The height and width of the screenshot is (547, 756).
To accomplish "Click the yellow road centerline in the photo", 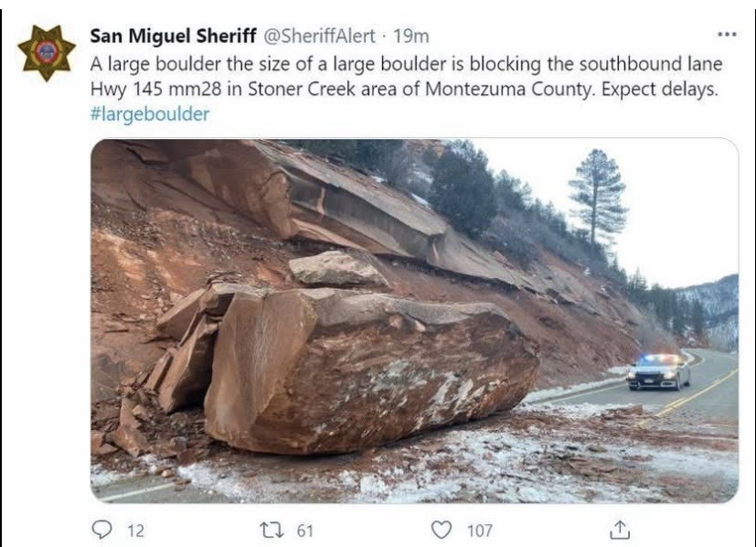I will pyautogui.click(x=694, y=394).
